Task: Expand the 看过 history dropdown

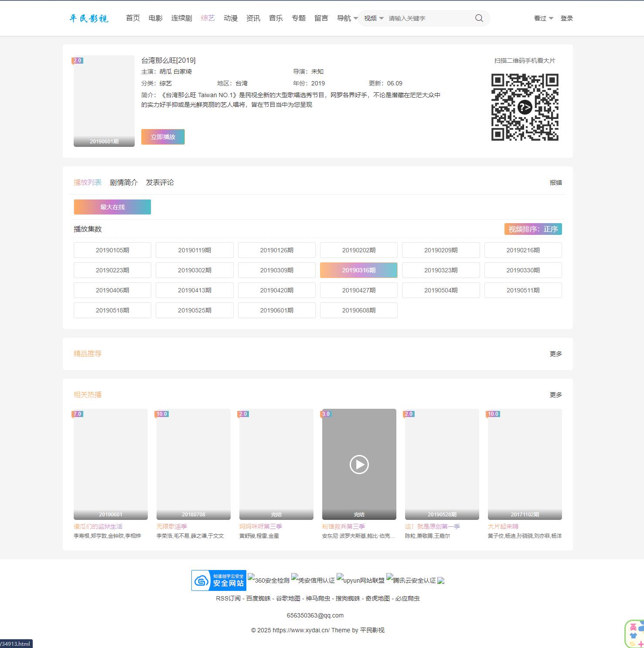Action: (543, 18)
